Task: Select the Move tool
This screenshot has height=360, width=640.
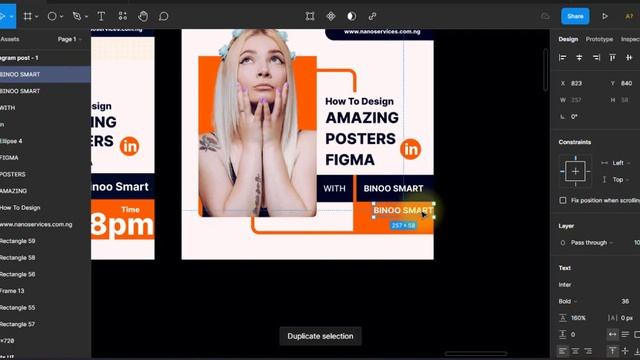Action: click(2, 16)
